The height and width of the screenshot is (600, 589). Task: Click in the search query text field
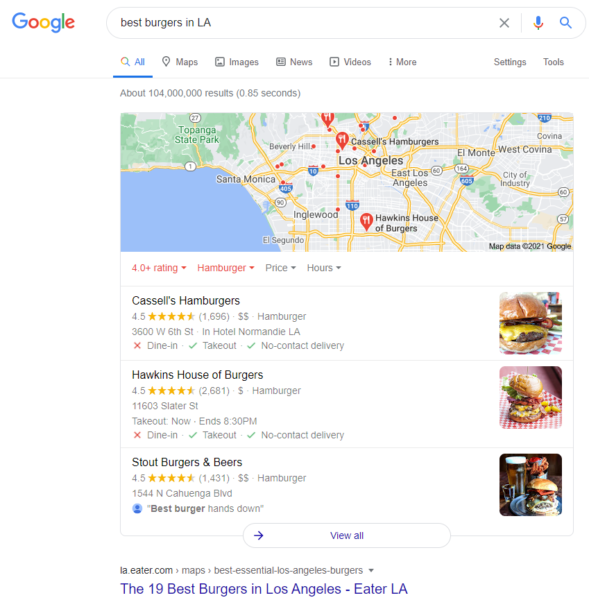point(302,23)
